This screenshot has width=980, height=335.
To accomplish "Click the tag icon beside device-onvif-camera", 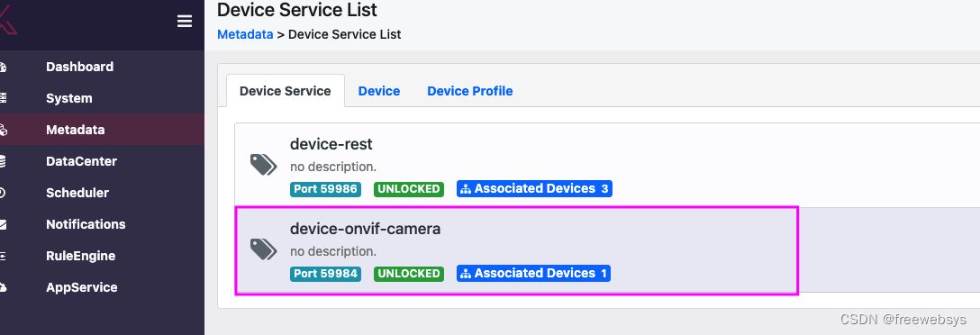I will (x=263, y=249).
